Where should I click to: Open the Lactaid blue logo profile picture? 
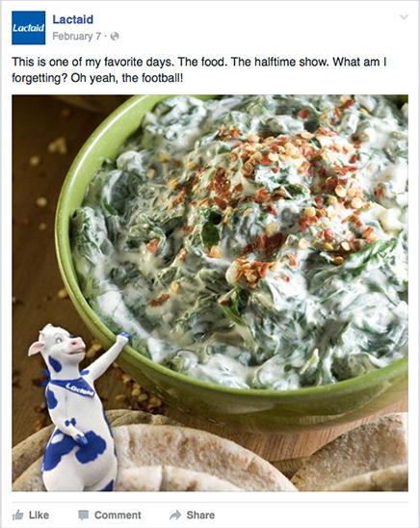point(29,28)
